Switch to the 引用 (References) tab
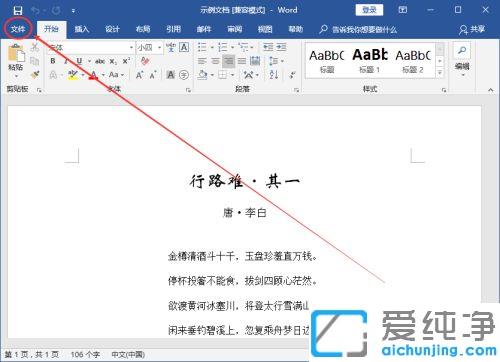 (x=174, y=29)
